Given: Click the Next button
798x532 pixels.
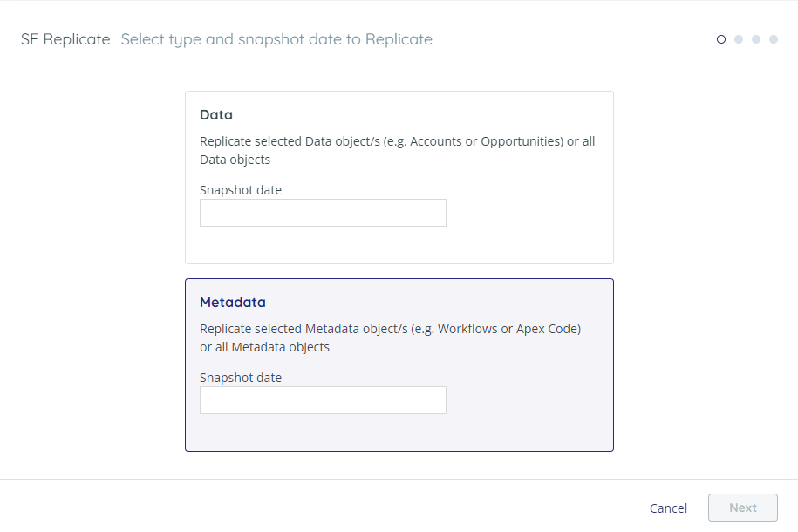Looking at the screenshot, I should pyautogui.click(x=742, y=508).
